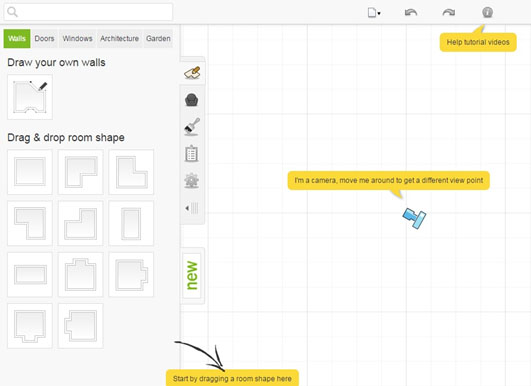Screen dimensions: 531x386
Task: Open the furniture armchair mode
Action: [x=192, y=100]
